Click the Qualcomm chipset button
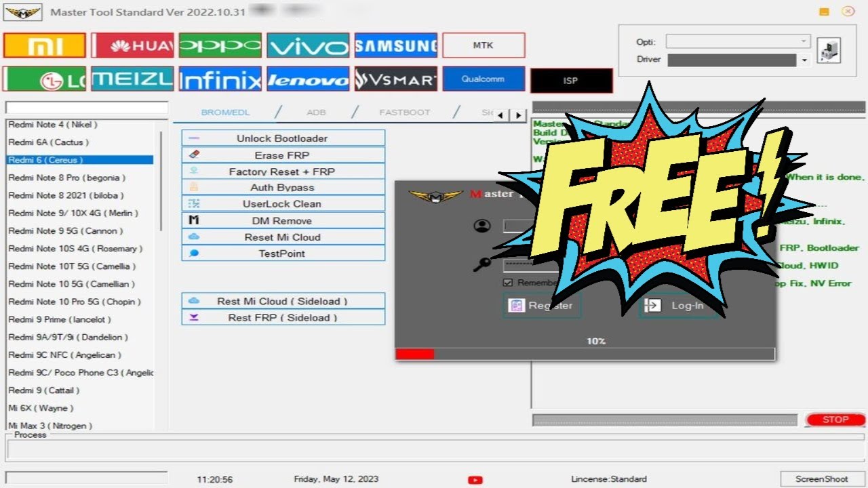 pyautogui.click(x=484, y=79)
